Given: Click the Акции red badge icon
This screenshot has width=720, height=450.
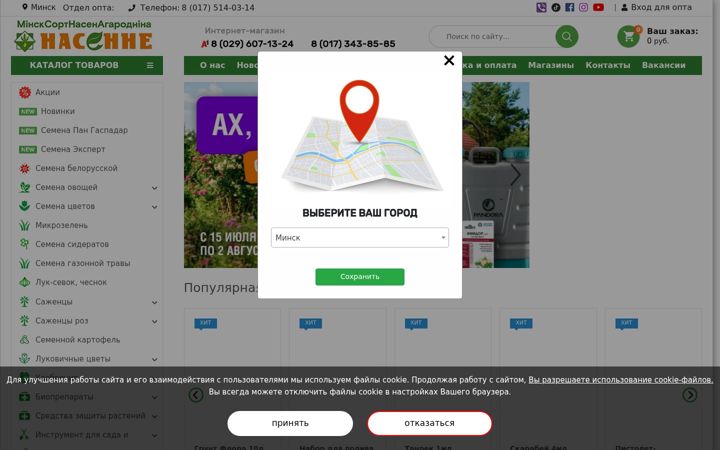Looking at the screenshot, I should click(25, 92).
